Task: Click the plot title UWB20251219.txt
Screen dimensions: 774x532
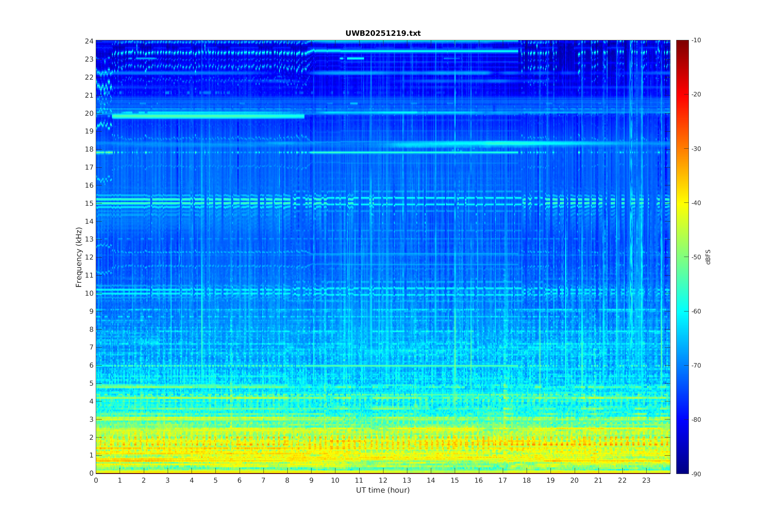Action: (383, 33)
